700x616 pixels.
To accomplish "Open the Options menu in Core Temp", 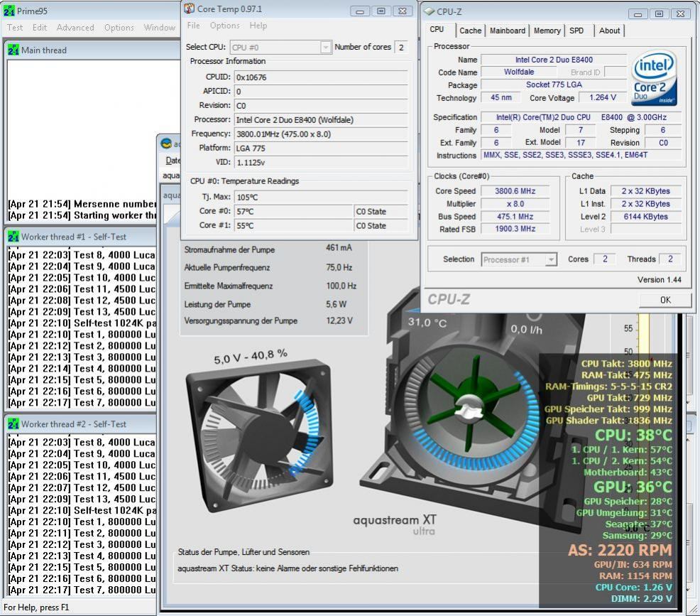I will click(224, 26).
